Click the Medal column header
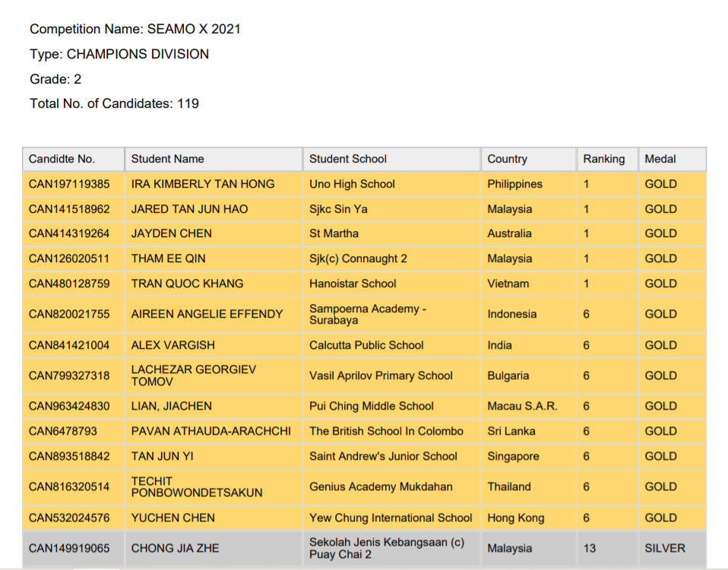The image size is (728, 570). pos(660,159)
